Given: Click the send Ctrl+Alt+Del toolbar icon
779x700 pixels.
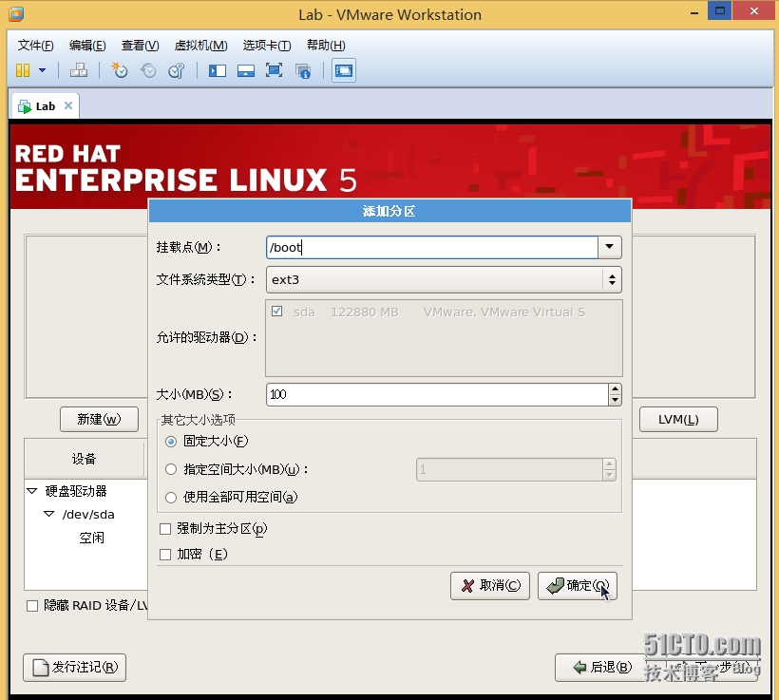Looking at the screenshot, I should [79, 70].
